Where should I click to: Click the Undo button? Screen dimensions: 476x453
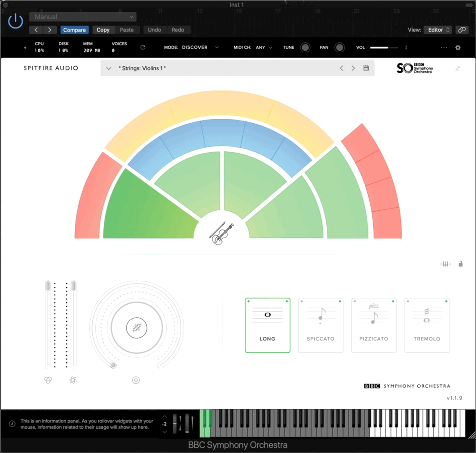(x=154, y=30)
